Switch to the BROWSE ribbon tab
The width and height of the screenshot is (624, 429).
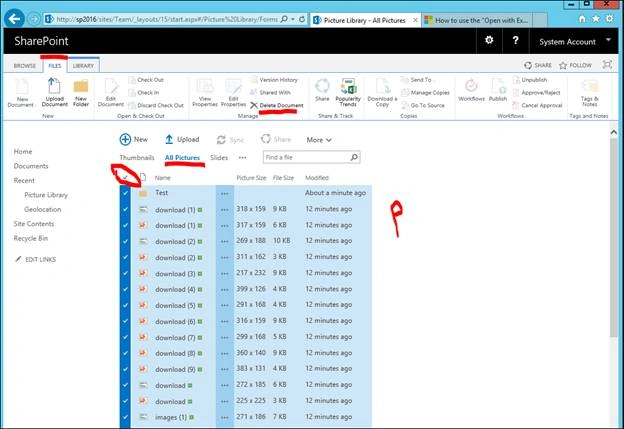click(25, 66)
